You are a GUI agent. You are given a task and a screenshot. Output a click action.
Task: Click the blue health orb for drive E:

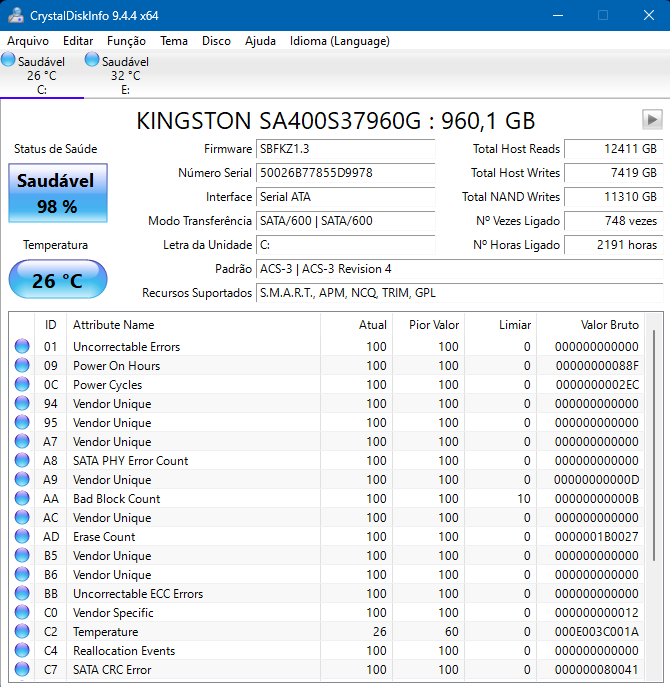click(x=92, y=60)
